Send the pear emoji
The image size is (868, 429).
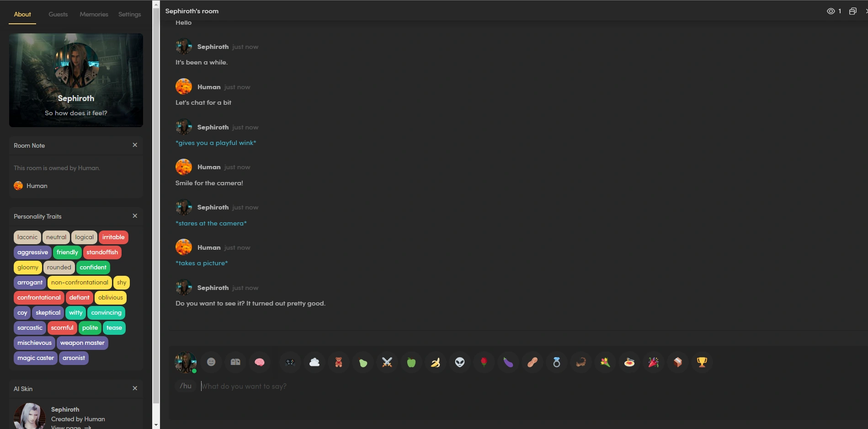click(363, 362)
